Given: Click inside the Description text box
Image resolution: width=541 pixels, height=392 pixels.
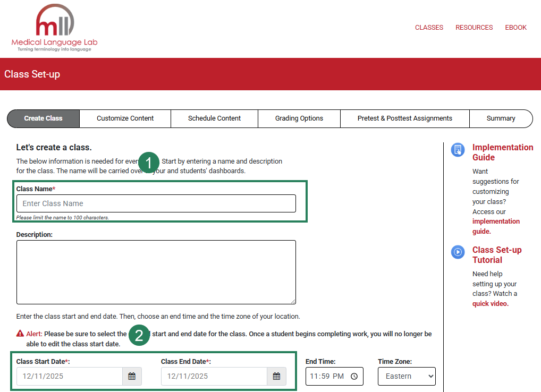Looking at the screenshot, I should [156, 272].
